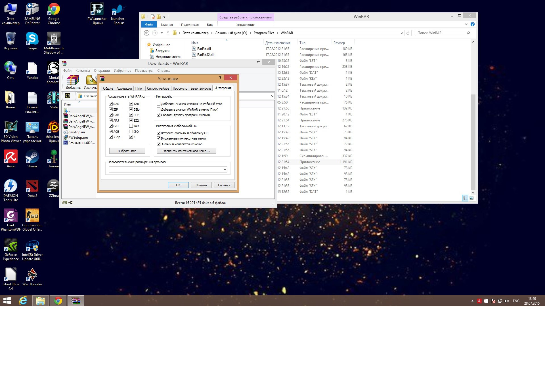Click the Выбрать все button
This screenshot has height=392, width=545.
click(x=127, y=151)
